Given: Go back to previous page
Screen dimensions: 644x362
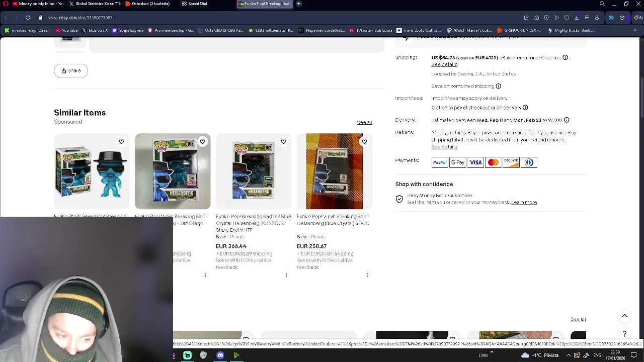Looking at the screenshot, I should coord(6,18).
